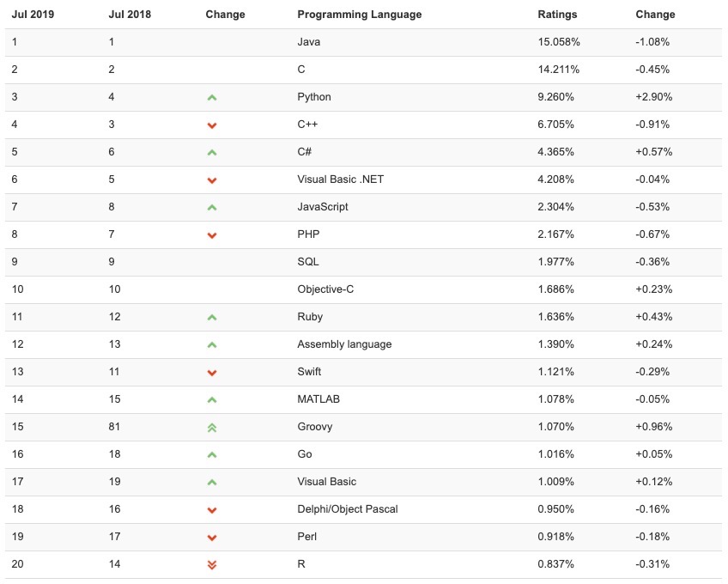Select the Java language name
This screenshot has height=584, width=728.
pyautogui.click(x=309, y=42)
